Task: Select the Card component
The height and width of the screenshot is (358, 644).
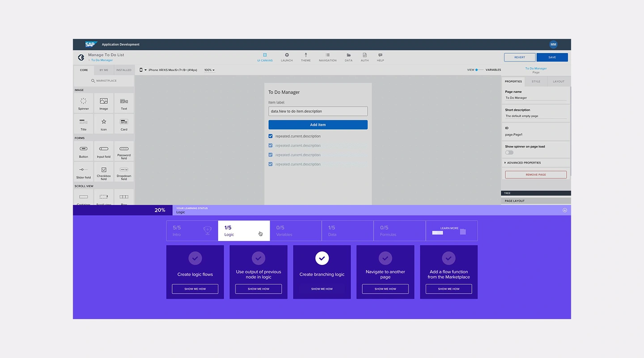Action: pos(124,123)
